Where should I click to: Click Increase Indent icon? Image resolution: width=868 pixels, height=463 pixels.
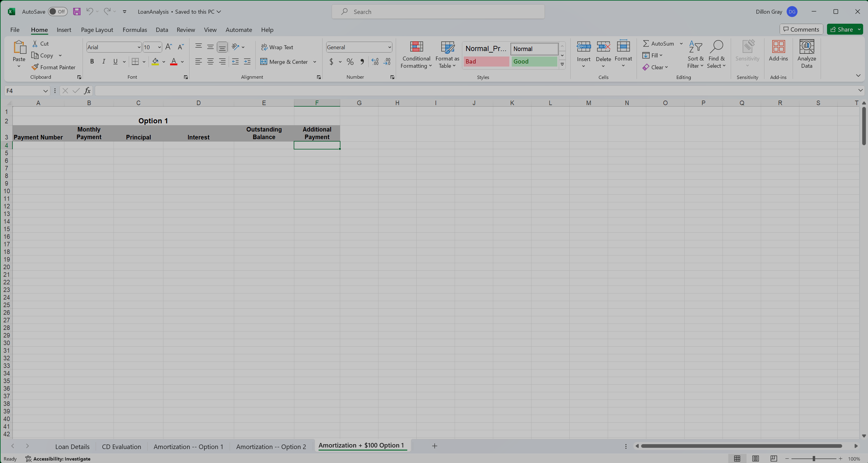point(247,62)
